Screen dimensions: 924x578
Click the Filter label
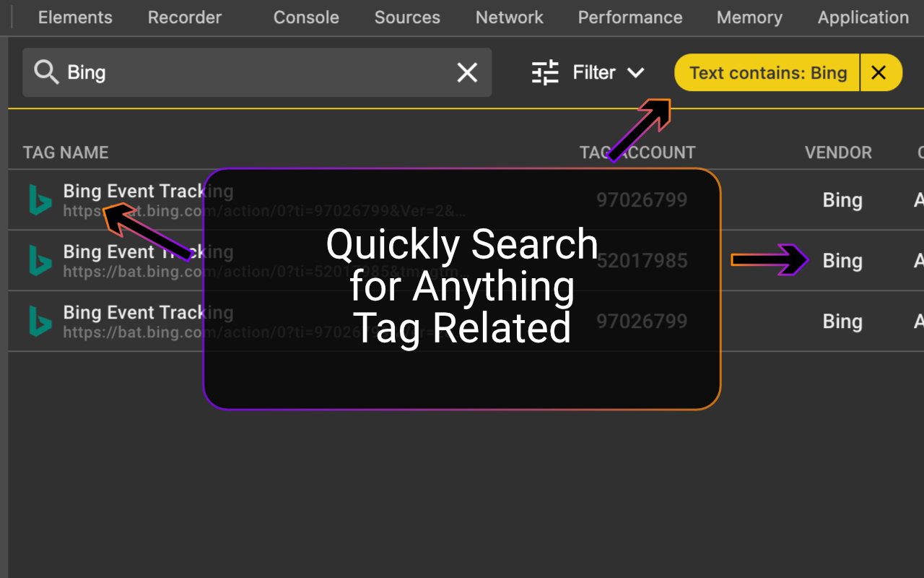coord(594,72)
